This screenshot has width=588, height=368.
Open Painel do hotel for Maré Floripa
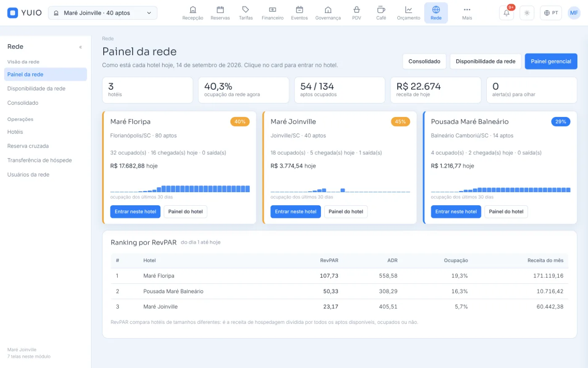[186, 212]
